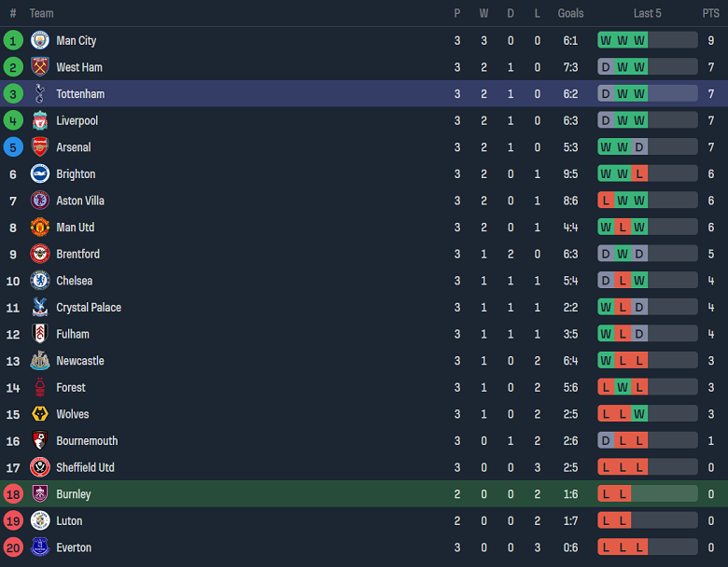Image resolution: width=728 pixels, height=567 pixels.
Task: Click the Chelsea club crest
Action: (x=39, y=281)
